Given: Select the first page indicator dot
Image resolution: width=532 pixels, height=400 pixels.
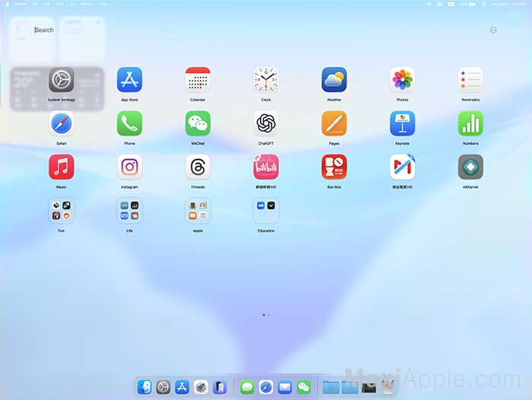Looking at the screenshot, I should (264, 315).
